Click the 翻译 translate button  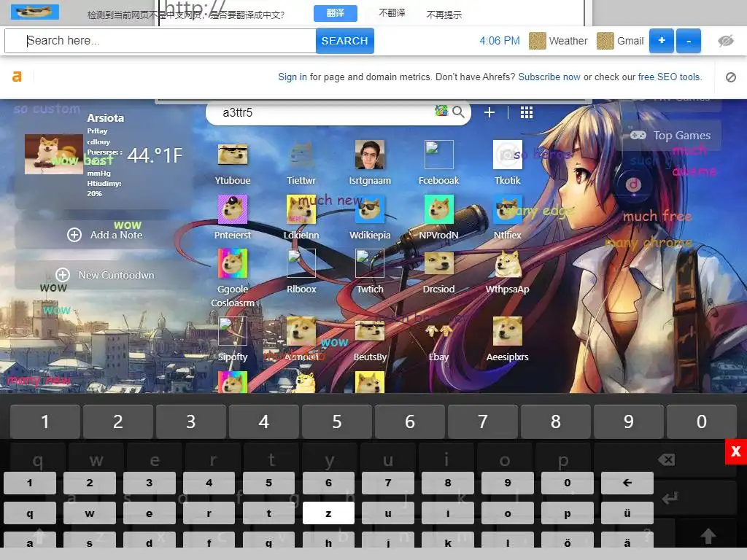pyautogui.click(x=336, y=13)
